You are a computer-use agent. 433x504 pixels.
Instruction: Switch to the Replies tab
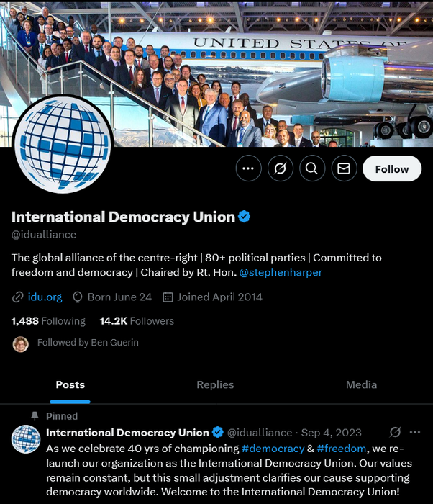(x=215, y=384)
